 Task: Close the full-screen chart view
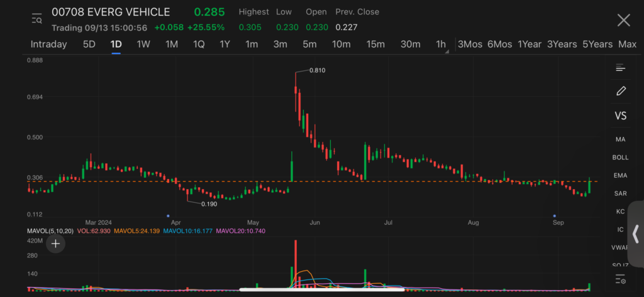[x=623, y=20]
